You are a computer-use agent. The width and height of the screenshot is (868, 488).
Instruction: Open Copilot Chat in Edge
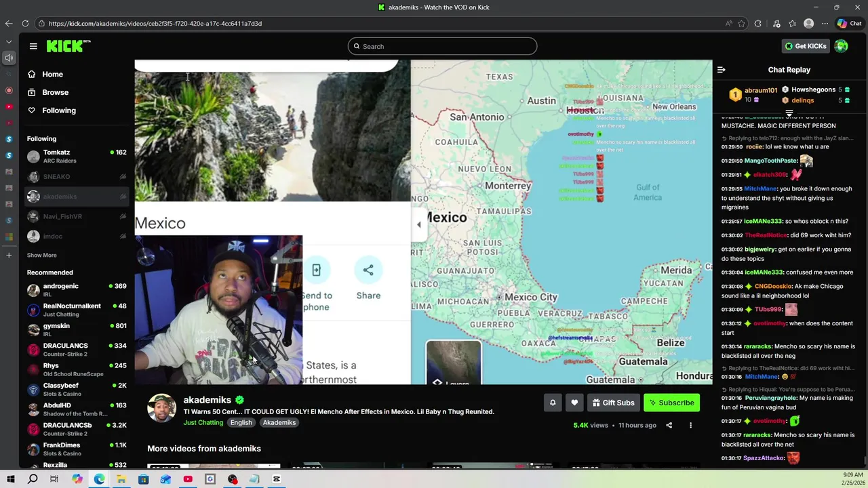pyautogui.click(x=849, y=23)
